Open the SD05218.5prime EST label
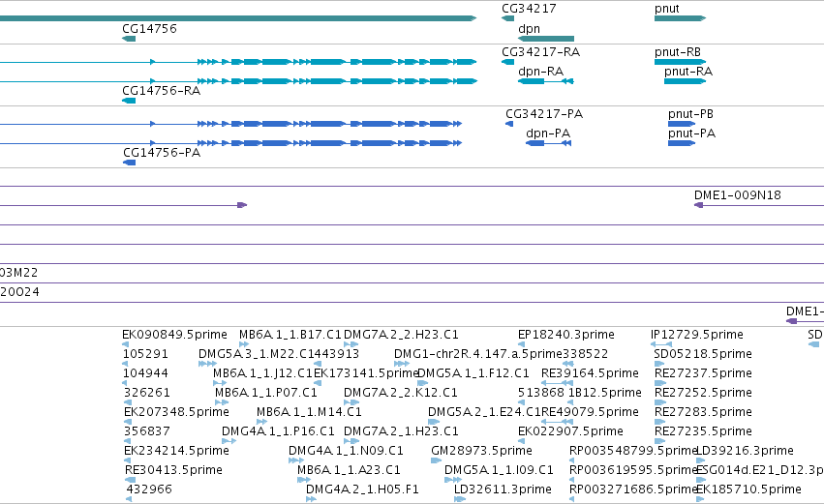Screen dimensions: 824x504 click(x=703, y=354)
